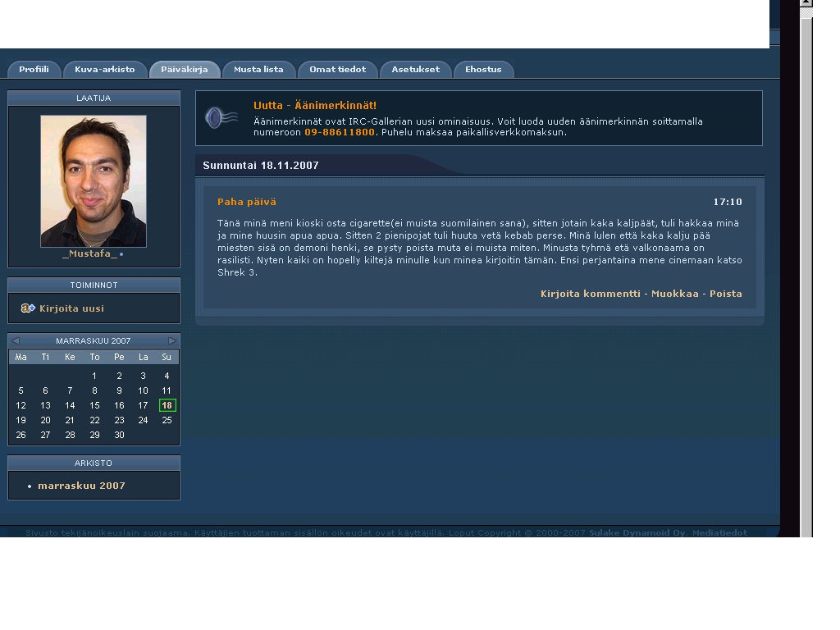840x630 pixels.
Task: Switch to the Kuva-arkisto tab
Action: [105, 70]
